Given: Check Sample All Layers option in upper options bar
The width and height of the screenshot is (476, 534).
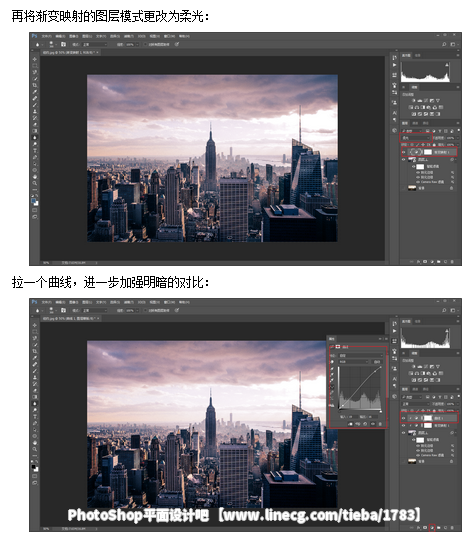Looking at the screenshot, I should [145, 44].
